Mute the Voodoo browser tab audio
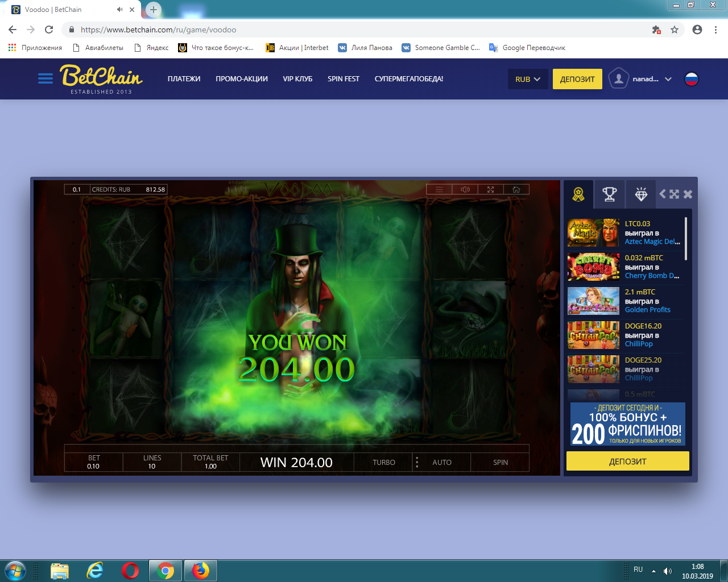 click(119, 10)
